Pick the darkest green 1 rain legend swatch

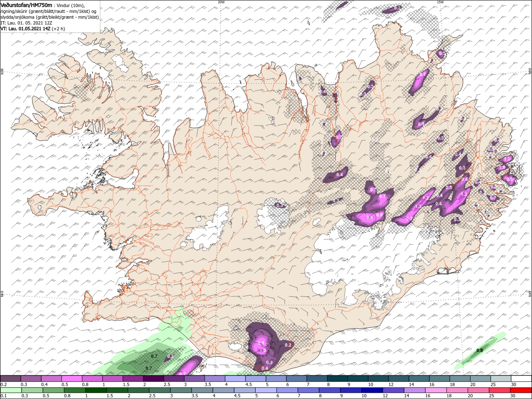coord(96,390)
